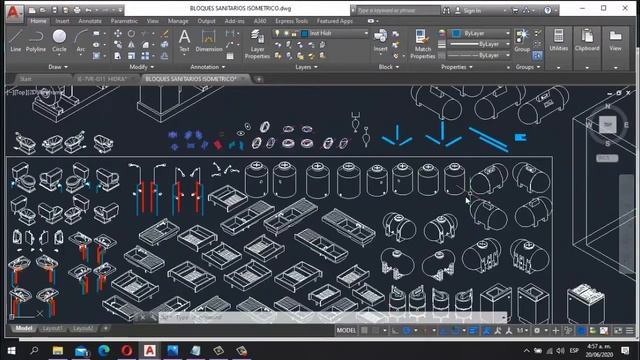Image resolution: width=640 pixels, height=360 pixels.
Task: Expand the Block panel
Action: [x=389, y=67]
